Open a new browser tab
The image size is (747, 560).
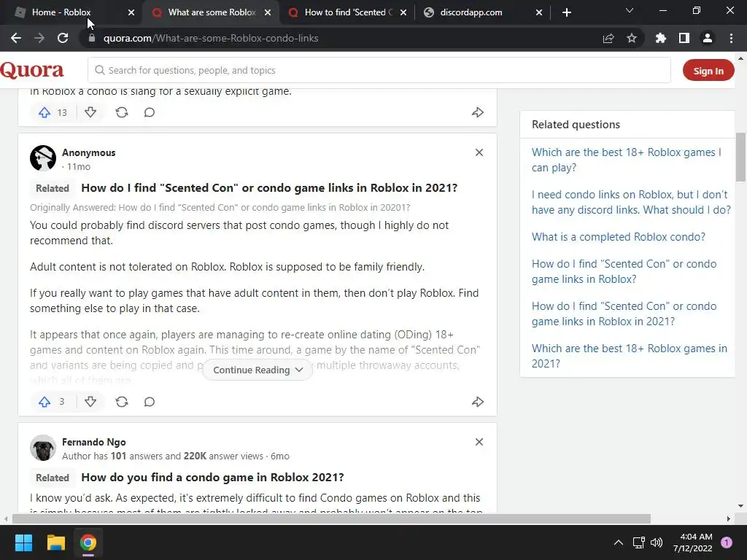click(566, 12)
